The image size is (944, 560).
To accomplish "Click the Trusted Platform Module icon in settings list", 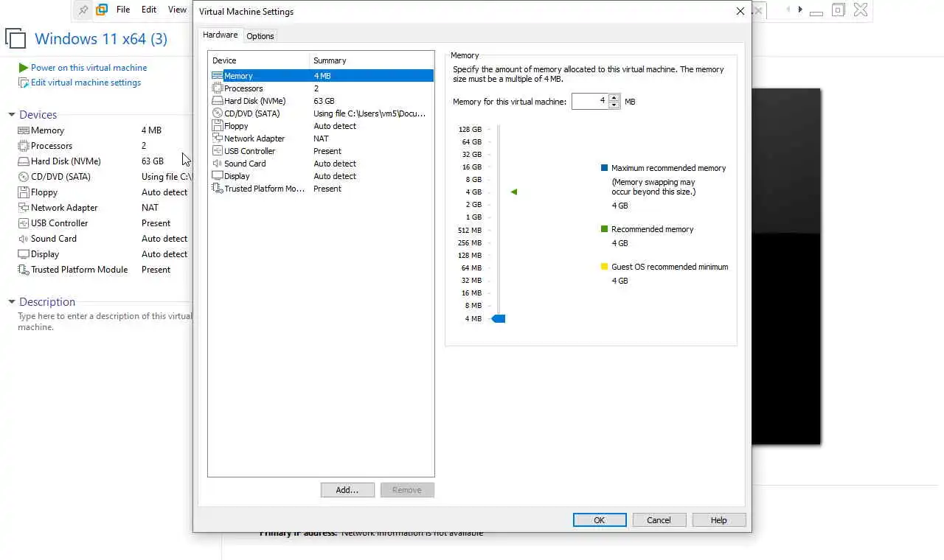I will pos(218,189).
